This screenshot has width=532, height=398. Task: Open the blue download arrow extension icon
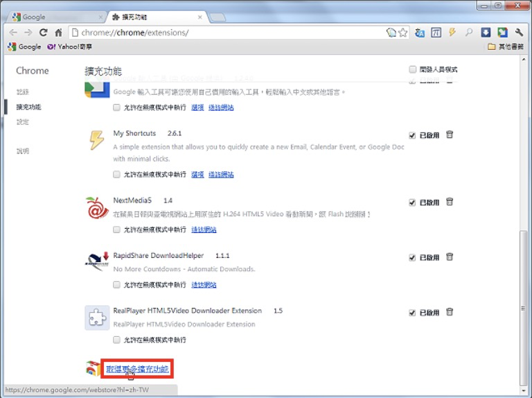[486, 33]
